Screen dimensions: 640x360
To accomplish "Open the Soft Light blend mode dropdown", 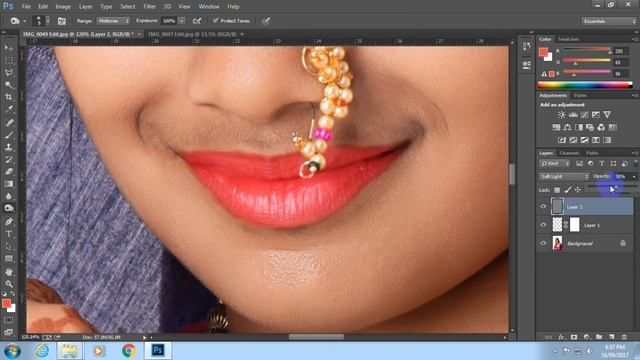I will pyautogui.click(x=564, y=176).
